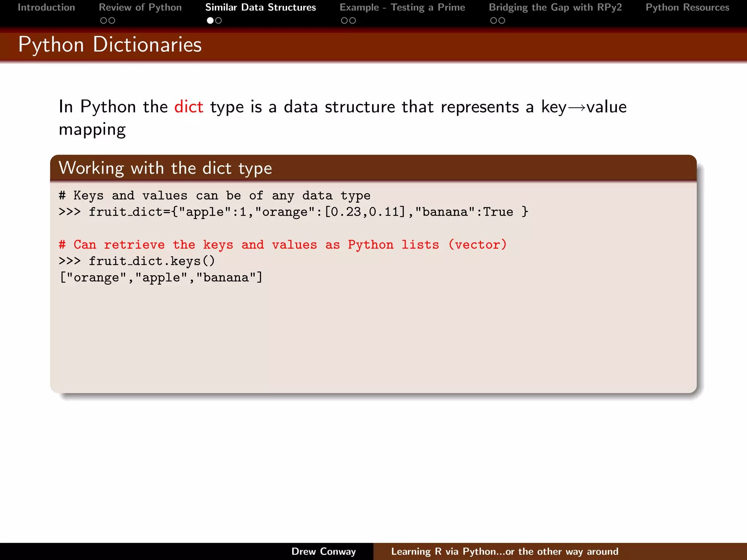This screenshot has height=560, width=747.
Task: Click the Drew Conway author footer
Action: [324, 551]
